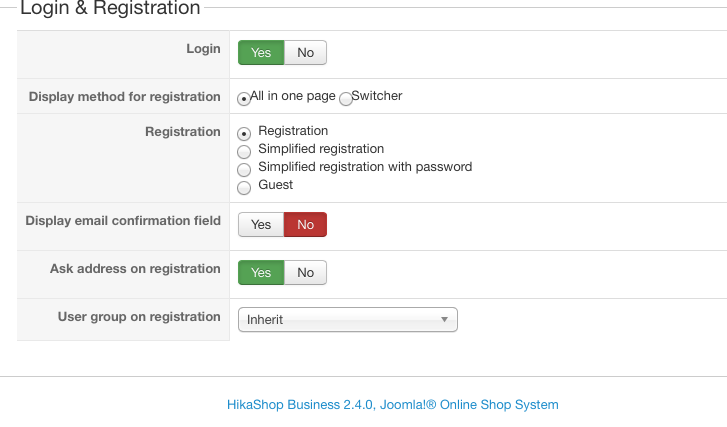
Task: Click the 'Display email confirmation field' label
Action: tap(123, 221)
